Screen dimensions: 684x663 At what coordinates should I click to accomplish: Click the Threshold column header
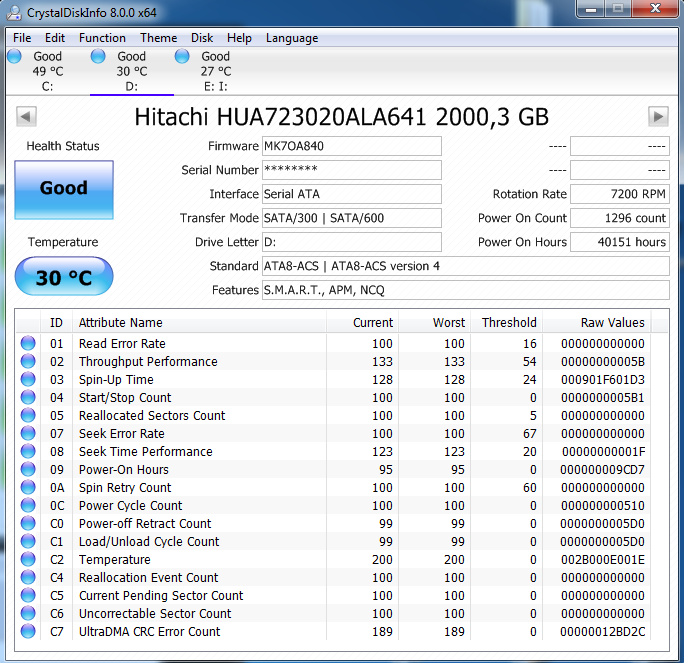[506, 323]
